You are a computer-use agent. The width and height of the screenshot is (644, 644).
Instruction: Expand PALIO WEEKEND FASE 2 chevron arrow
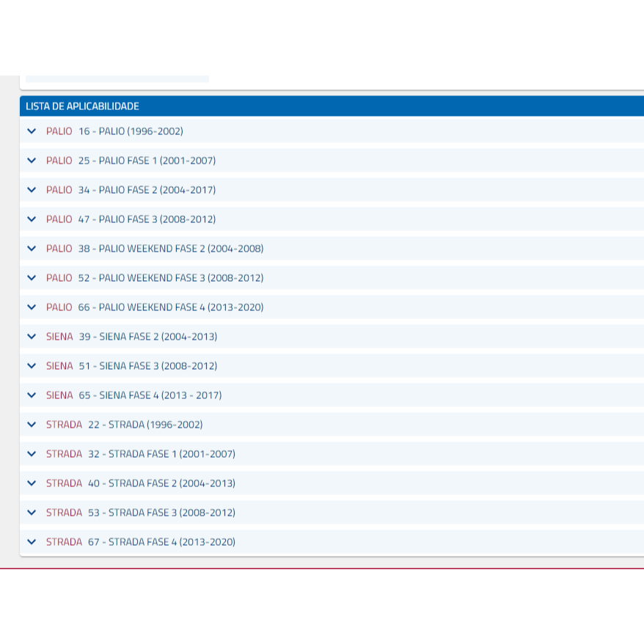tap(32, 249)
